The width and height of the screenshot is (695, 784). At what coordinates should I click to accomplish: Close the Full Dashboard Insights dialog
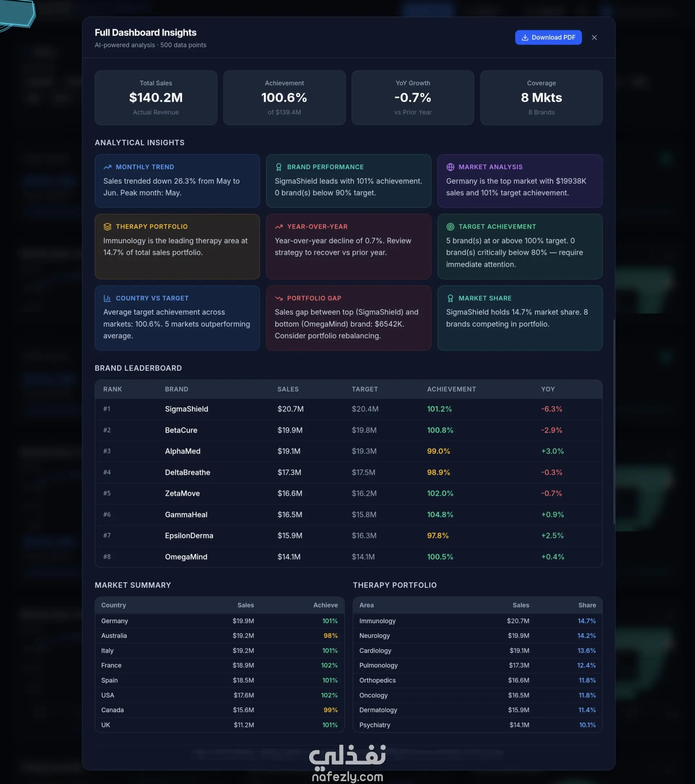click(x=594, y=37)
